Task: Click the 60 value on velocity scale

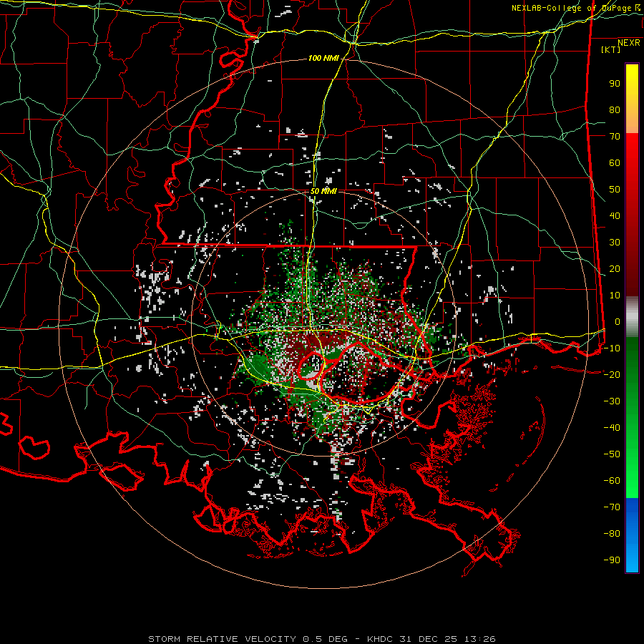Action: 615,163
